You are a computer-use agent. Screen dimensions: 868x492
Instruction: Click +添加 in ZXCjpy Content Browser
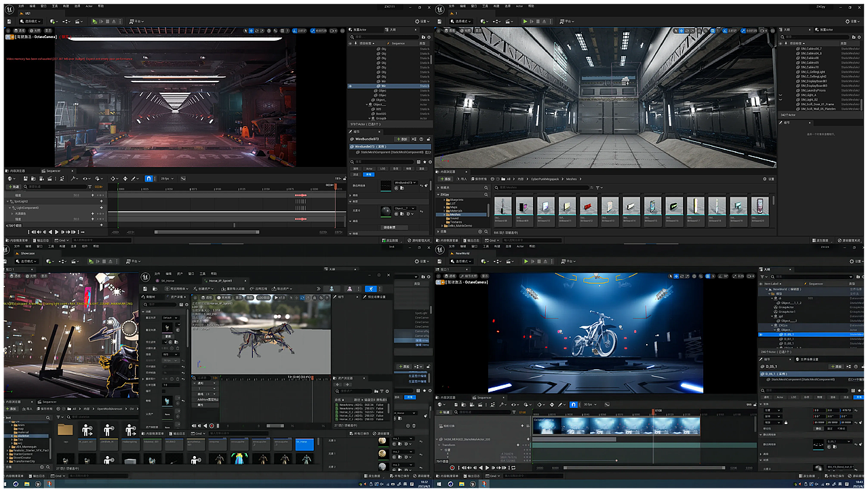[446, 179]
